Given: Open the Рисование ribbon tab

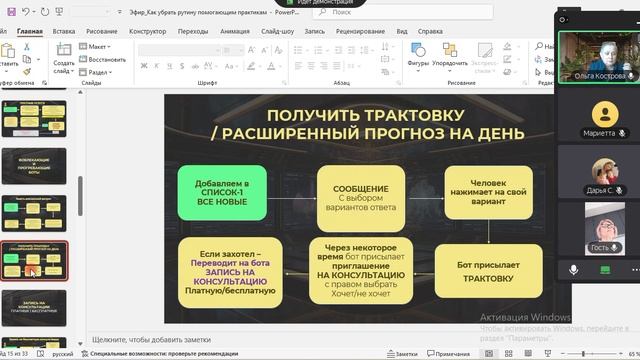Looking at the screenshot, I should pos(102,31).
